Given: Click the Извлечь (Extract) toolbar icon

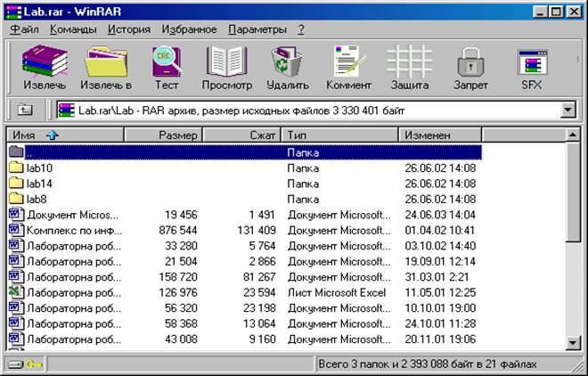Looking at the screenshot, I should coord(45,61).
